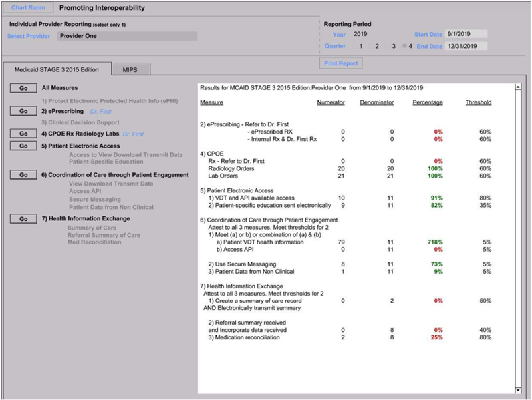Click the Print Report button
This screenshot has height=400, width=532.
(x=342, y=63)
